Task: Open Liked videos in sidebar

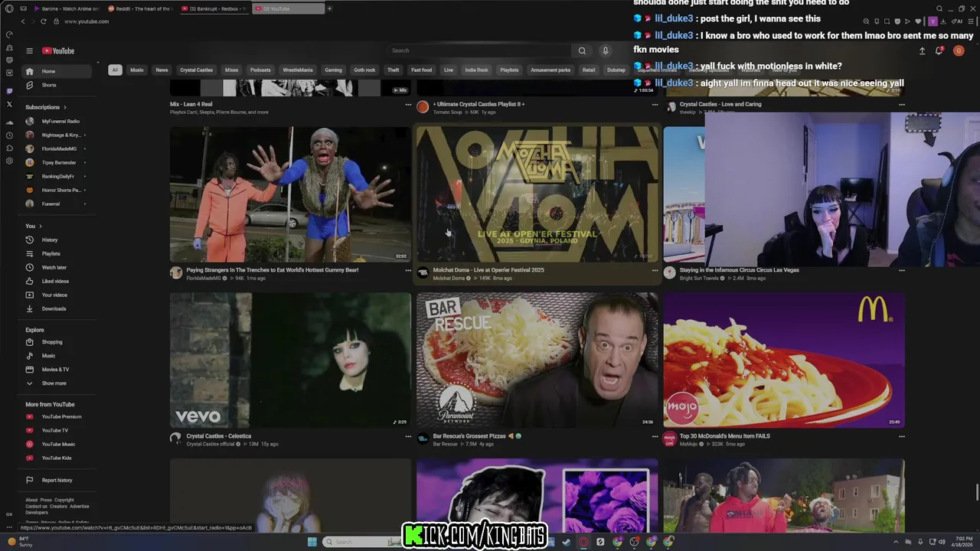Action: click(57, 281)
